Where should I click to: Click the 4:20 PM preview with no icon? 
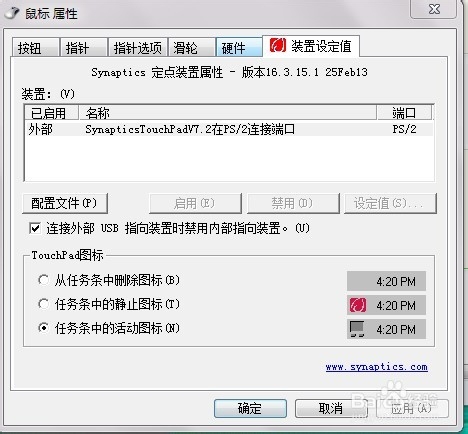click(386, 281)
